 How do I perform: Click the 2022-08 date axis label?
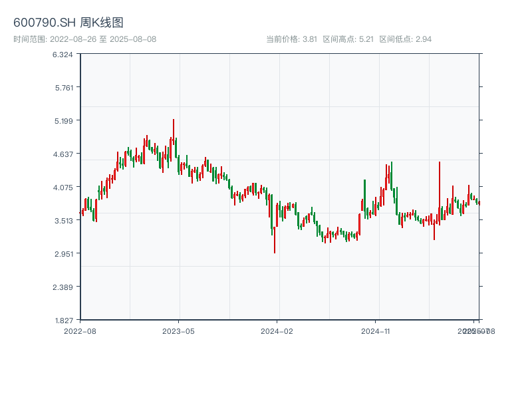[80, 331]
